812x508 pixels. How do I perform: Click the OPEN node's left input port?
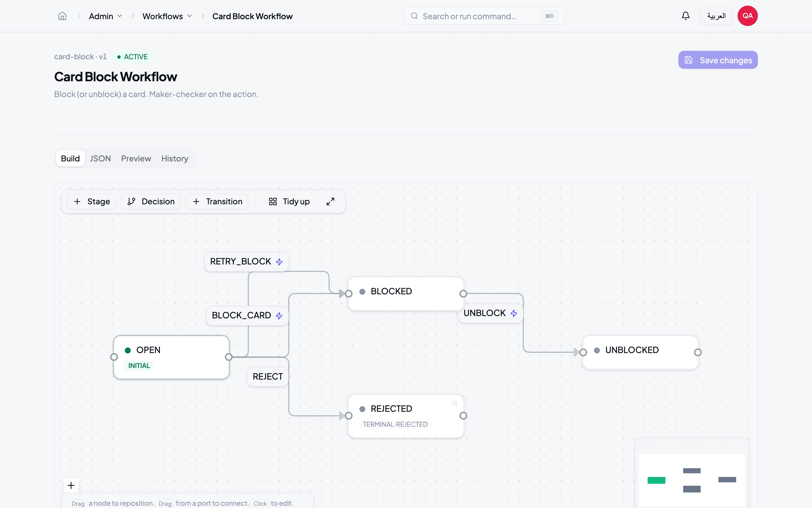[114, 357]
